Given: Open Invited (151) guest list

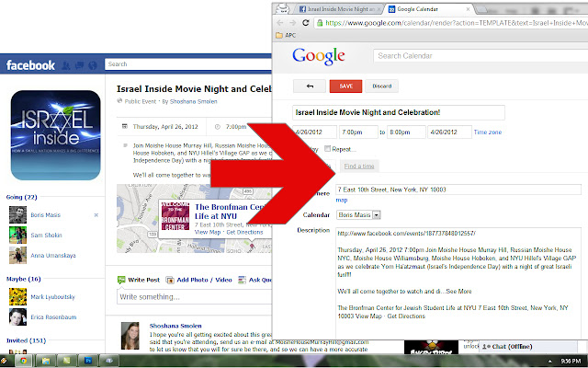Looking at the screenshot, I should click(27, 340).
